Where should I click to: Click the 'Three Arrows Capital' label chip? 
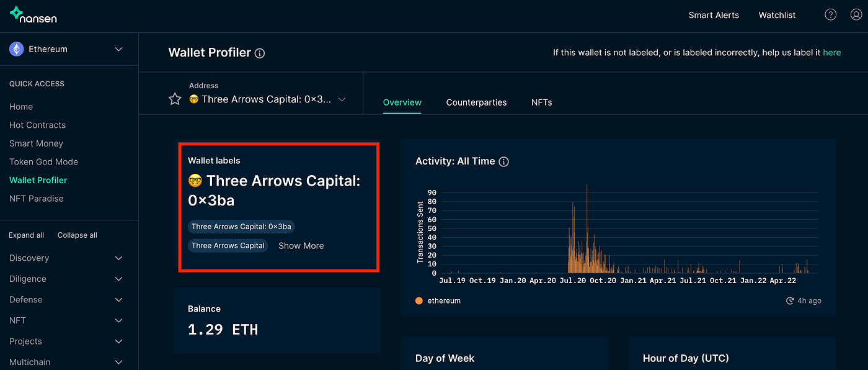[x=228, y=246]
